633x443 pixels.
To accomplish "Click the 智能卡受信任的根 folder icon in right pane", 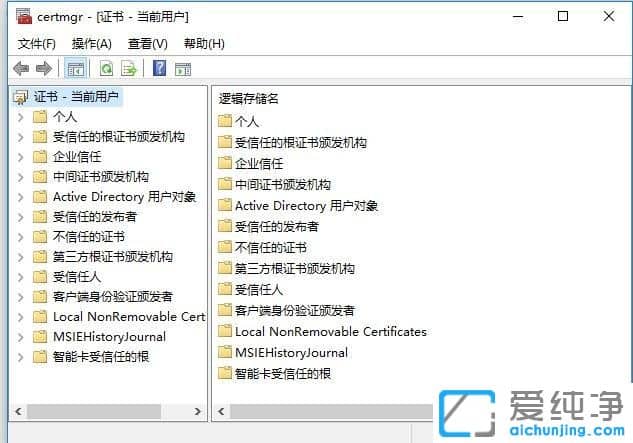I will [x=225, y=373].
